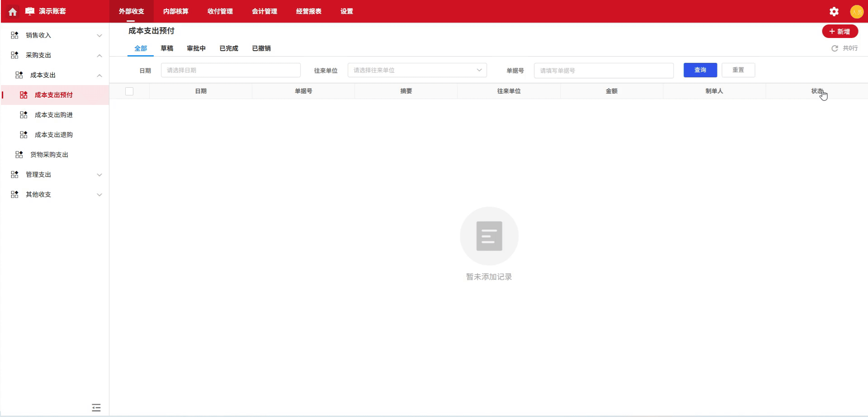Click the 演示账套 account icon
This screenshot has width=868, height=417.
coord(28,11)
